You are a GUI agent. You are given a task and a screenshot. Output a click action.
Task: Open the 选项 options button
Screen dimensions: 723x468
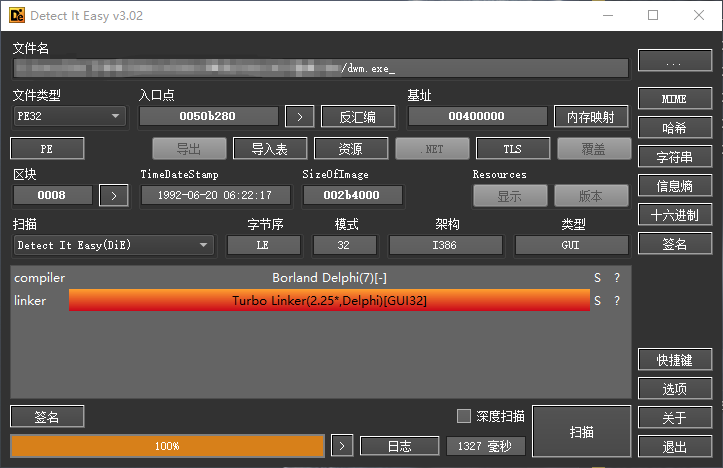[x=675, y=389]
